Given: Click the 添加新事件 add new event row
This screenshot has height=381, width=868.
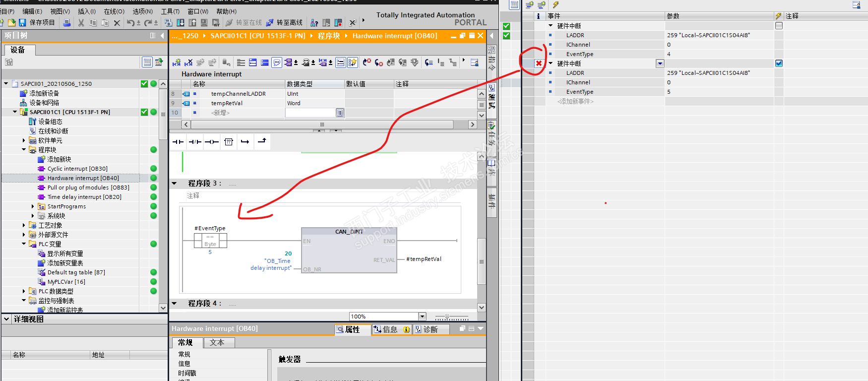Looking at the screenshot, I should click(x=575, y=101).
